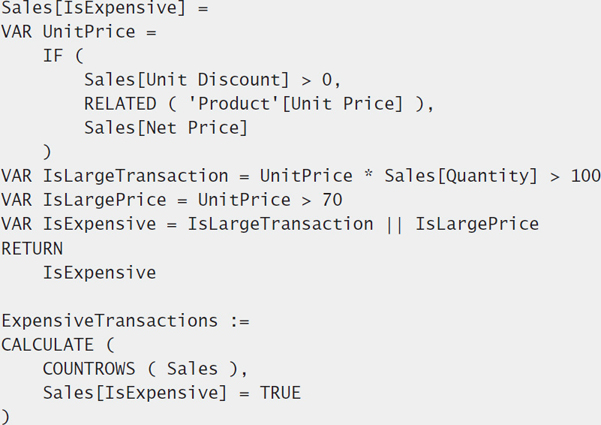Click the IsLargePrice variable declaration

pyautogui.click(x=105, y=200)
